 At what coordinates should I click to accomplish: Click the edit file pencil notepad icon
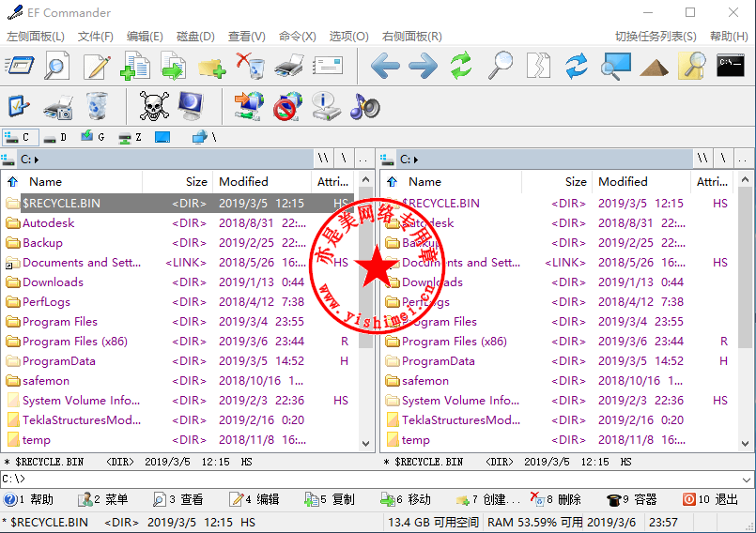coord(97,66)
